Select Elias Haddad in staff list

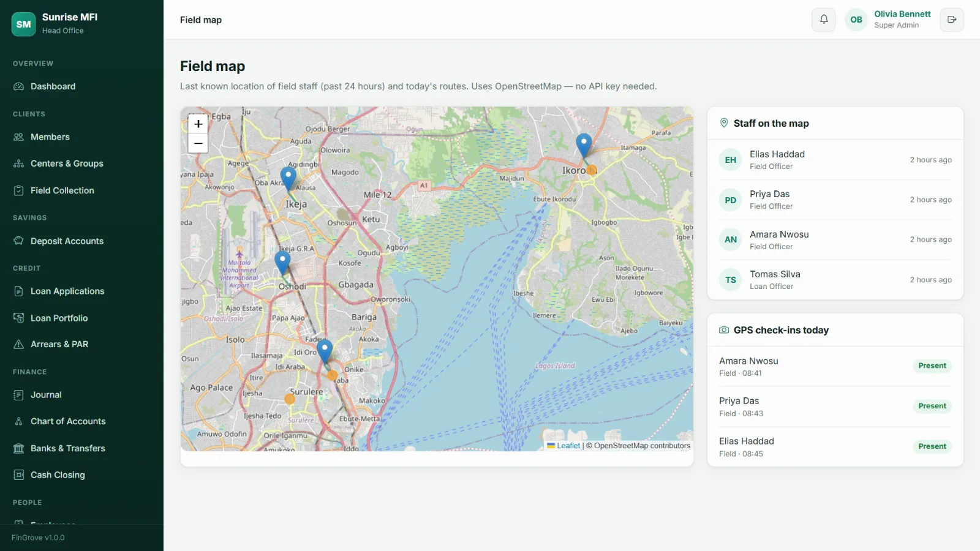835,160
